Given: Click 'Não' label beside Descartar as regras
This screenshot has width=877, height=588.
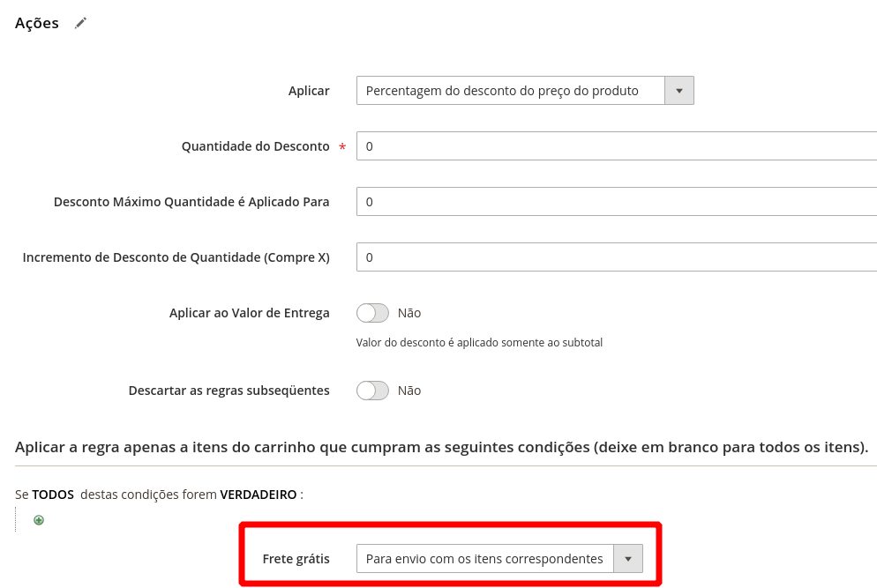Looking at the screenshot, I should click(409, 391).
